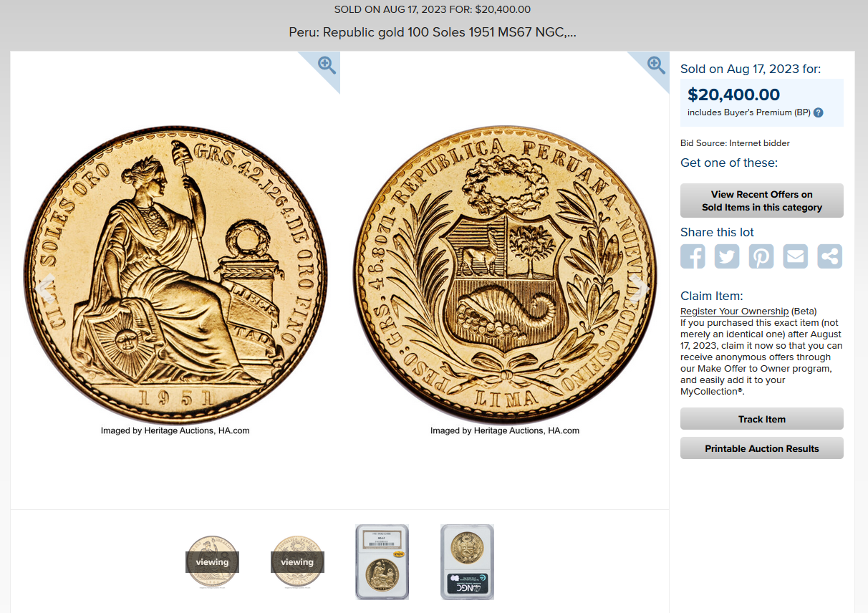Screen dimensions: 868x613
Task: Share this lot on Pinterest
Action: coord(761,256)
